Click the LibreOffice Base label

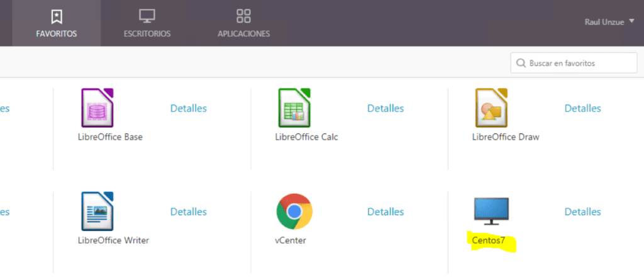pos(110,137)
